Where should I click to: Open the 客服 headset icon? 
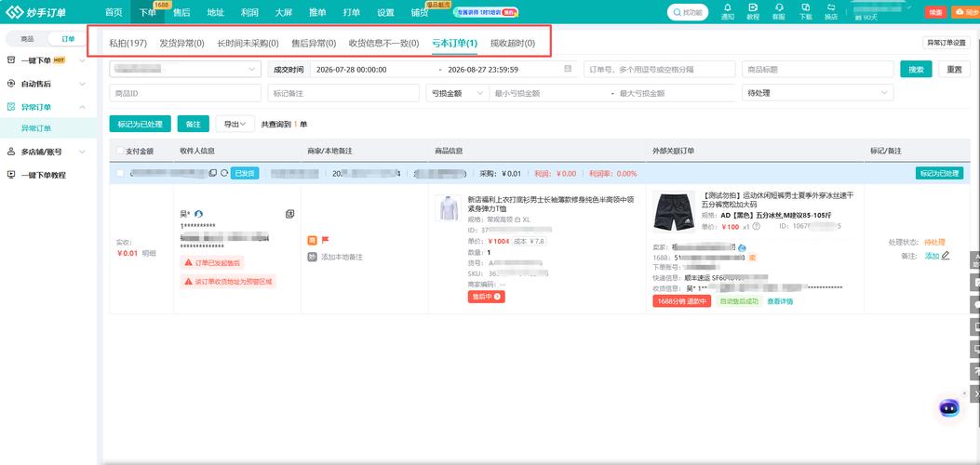pyautogui.click(x=779, y=8)
